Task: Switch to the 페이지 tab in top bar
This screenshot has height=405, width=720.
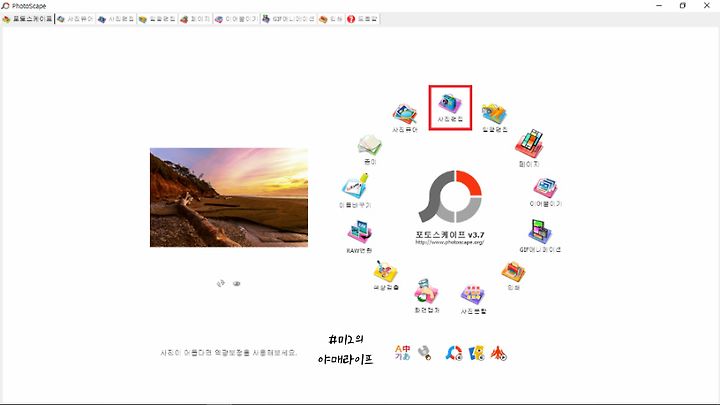Action: coord(195,19)
